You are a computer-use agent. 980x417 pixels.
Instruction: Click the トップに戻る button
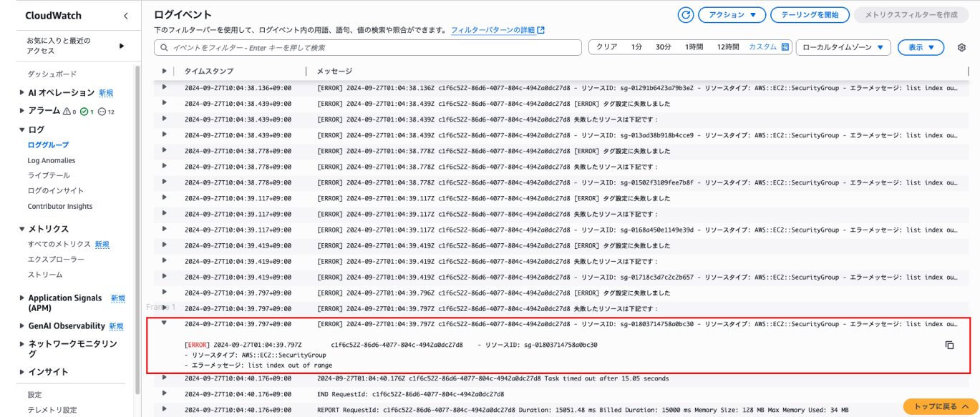point(940,406)
